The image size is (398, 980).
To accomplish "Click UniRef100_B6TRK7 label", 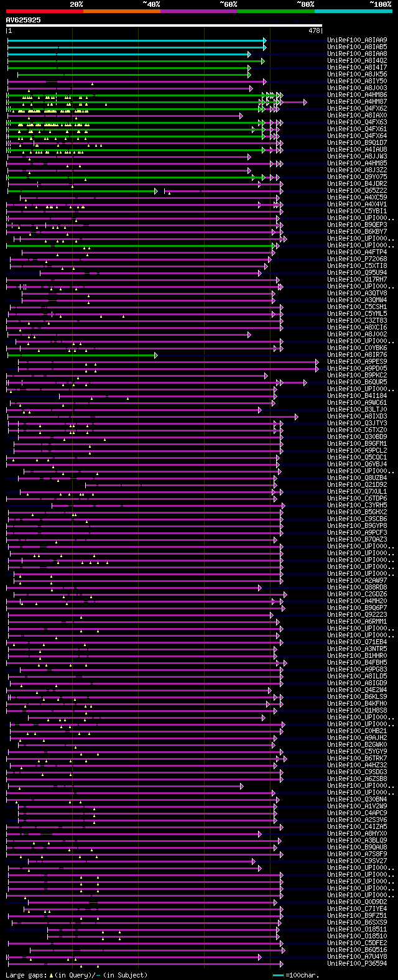I will coord(357,758).
